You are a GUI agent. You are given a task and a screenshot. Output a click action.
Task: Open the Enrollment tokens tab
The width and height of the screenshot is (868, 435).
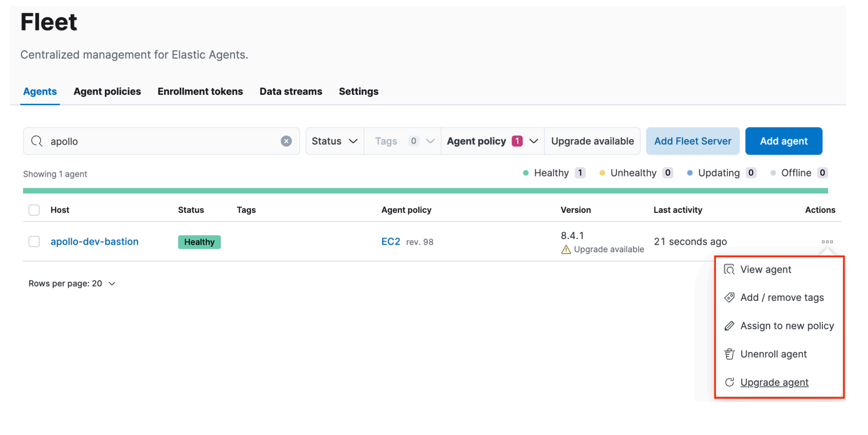tap(200, 91)
